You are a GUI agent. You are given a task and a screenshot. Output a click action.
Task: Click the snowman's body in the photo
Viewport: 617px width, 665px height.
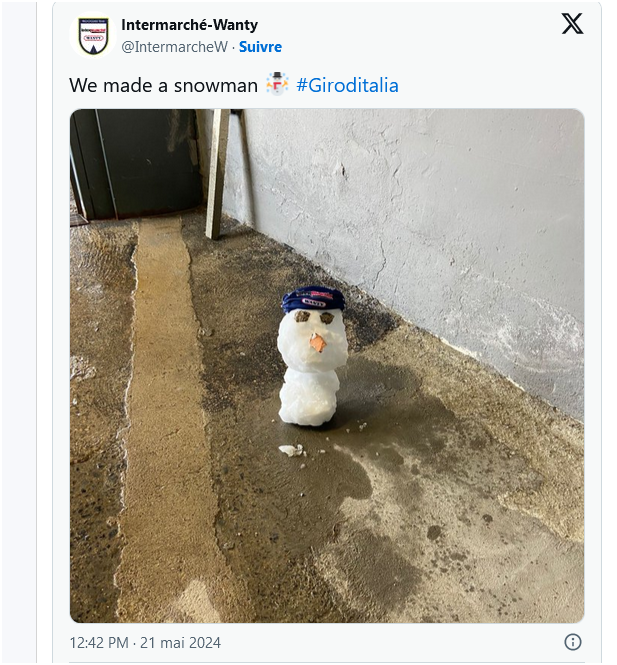309,394
